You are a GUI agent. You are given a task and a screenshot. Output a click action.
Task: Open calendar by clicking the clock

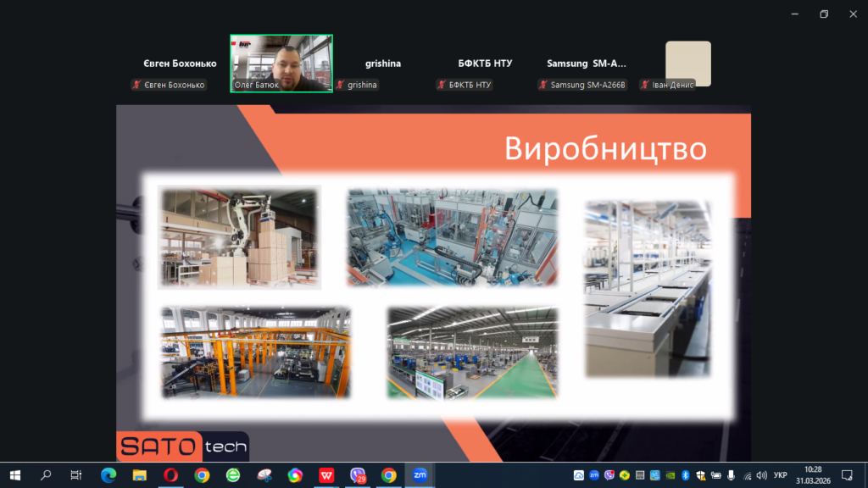(x=813, y=475)
